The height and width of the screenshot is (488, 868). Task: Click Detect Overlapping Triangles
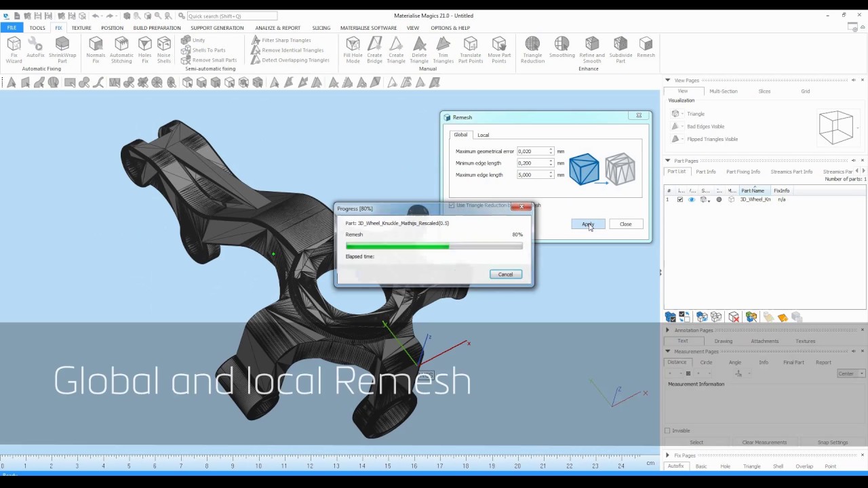pos(290,60)
